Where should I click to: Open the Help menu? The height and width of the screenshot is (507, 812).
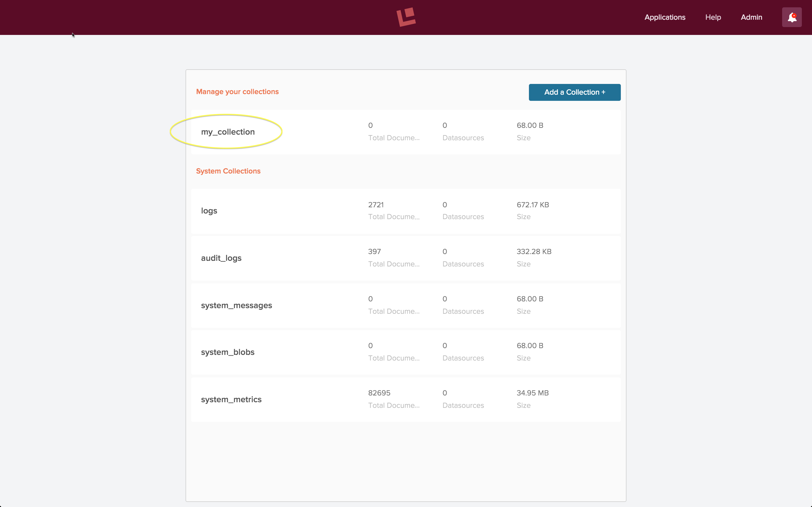[713, 17]
